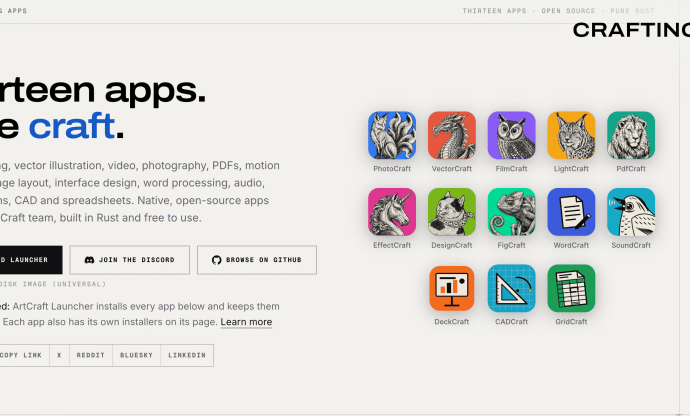This screenshot has width=690, height=416.
Task: Open the LightCraft lynx app icon
Action: tap(571, 135)
